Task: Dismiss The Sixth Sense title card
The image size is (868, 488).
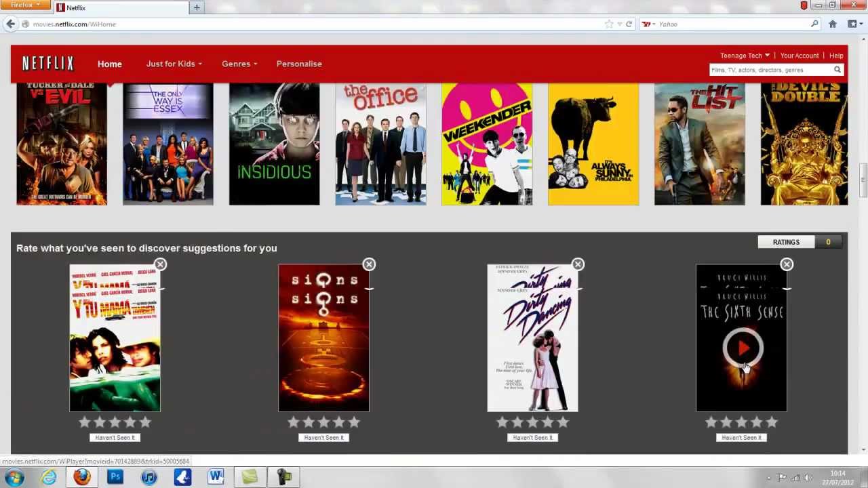Action: pyautogui.click(x=787, y=264)
